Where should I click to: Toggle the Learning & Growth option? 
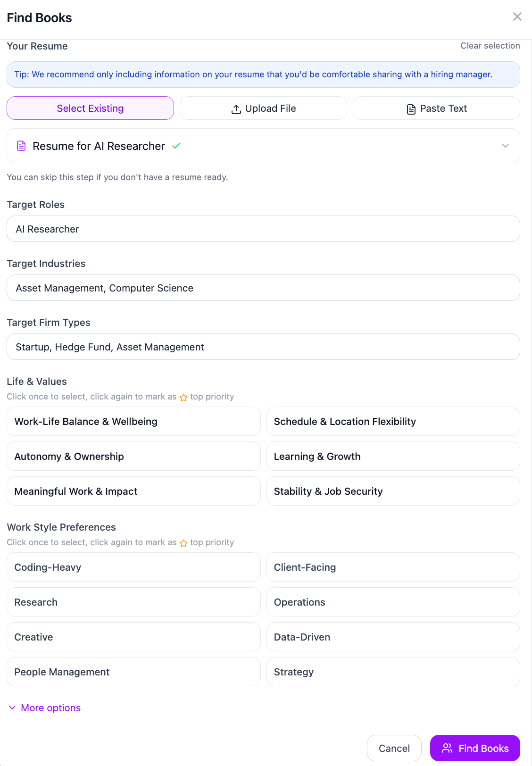point(393,456)
